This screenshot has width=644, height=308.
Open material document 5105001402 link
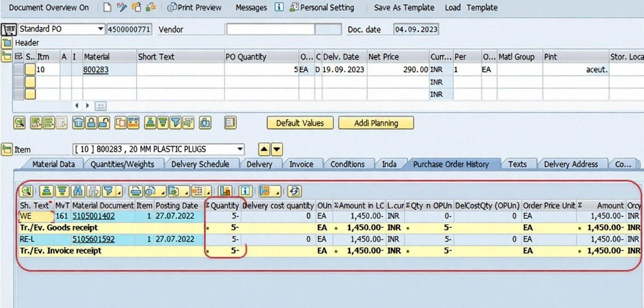pyautogui.click(x=94, y=216)
